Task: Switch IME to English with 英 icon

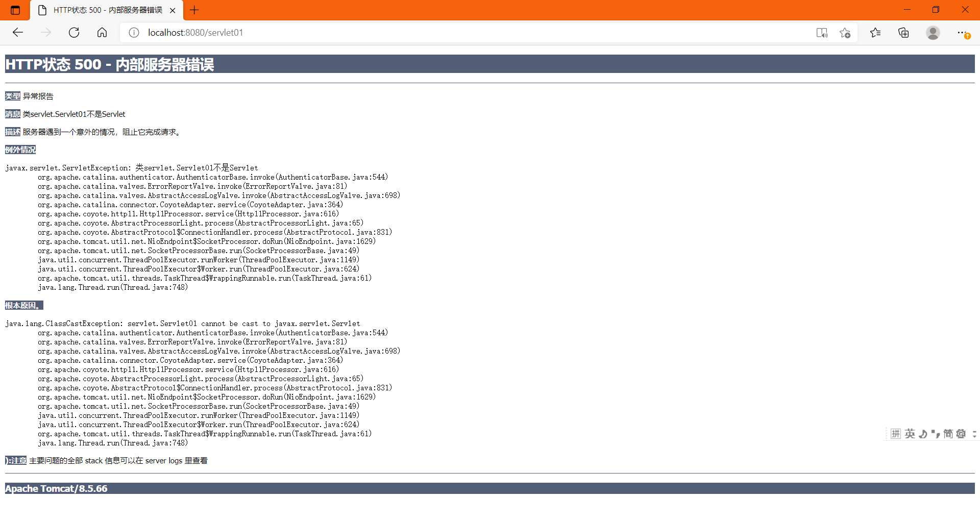Action: 910,434
